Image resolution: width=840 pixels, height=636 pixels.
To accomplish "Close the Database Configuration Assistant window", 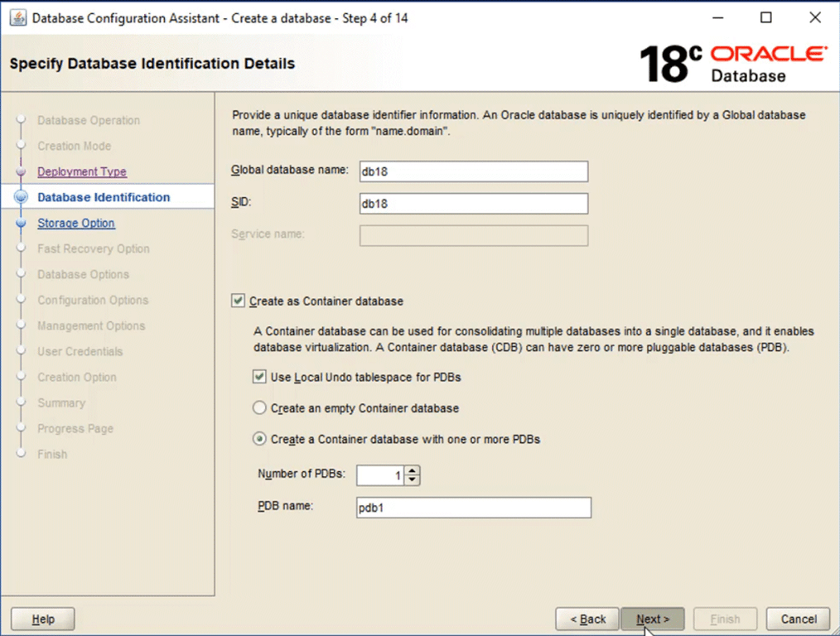I will [x=815, y=17].
